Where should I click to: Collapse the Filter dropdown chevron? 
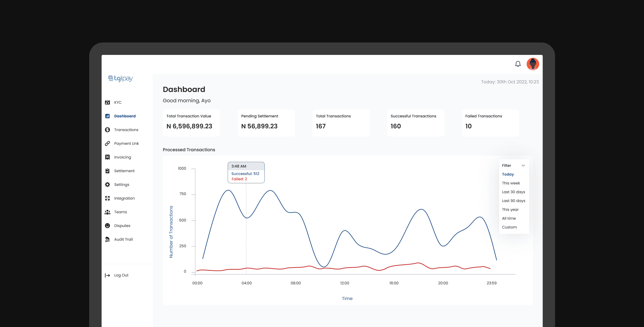[x=523, y=166]
